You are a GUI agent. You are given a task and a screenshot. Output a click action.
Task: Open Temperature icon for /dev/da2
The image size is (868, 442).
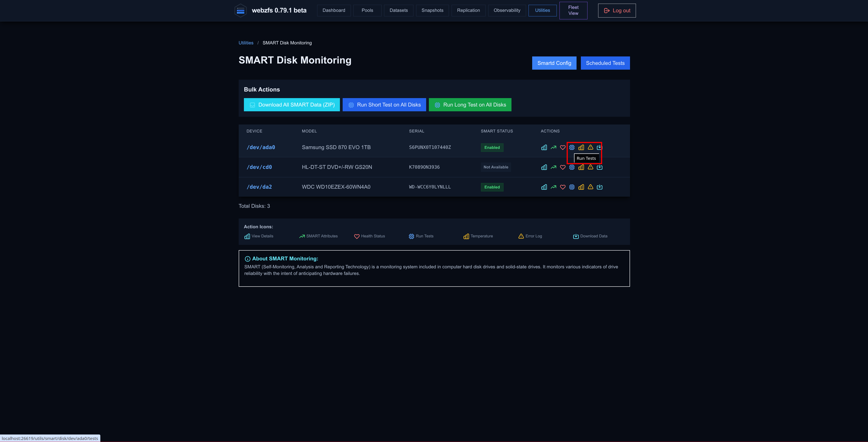coord(581,187)
